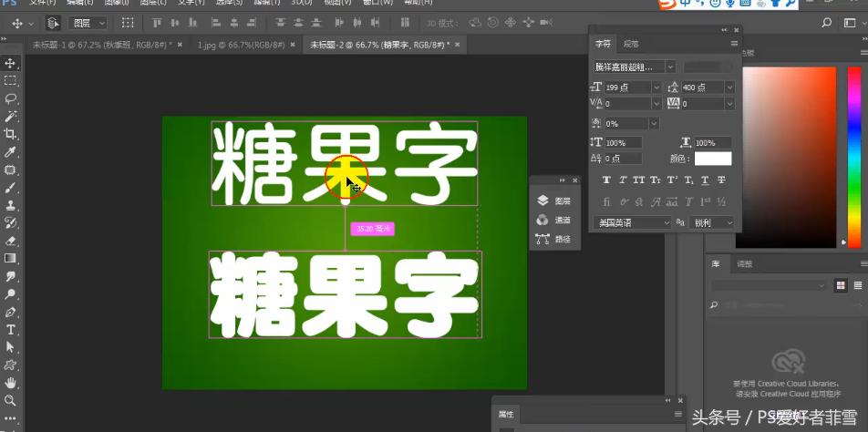868x432 pixels.
Task: Toggle Underline text style
Action: coord(705,180)
